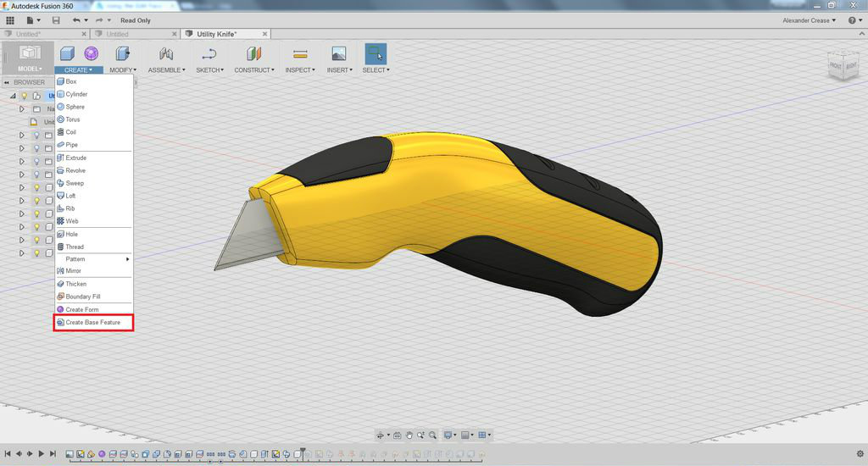Open the Help question mark menu
This screenshot has width=868, height=466.
(854, 20)
